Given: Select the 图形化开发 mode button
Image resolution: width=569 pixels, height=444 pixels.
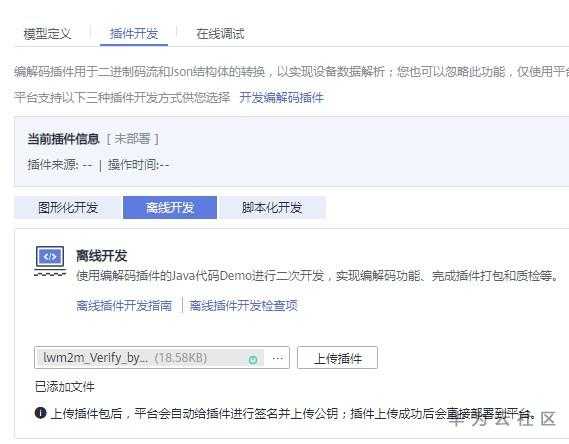Looking at the screenshot, I should point(69,207).
